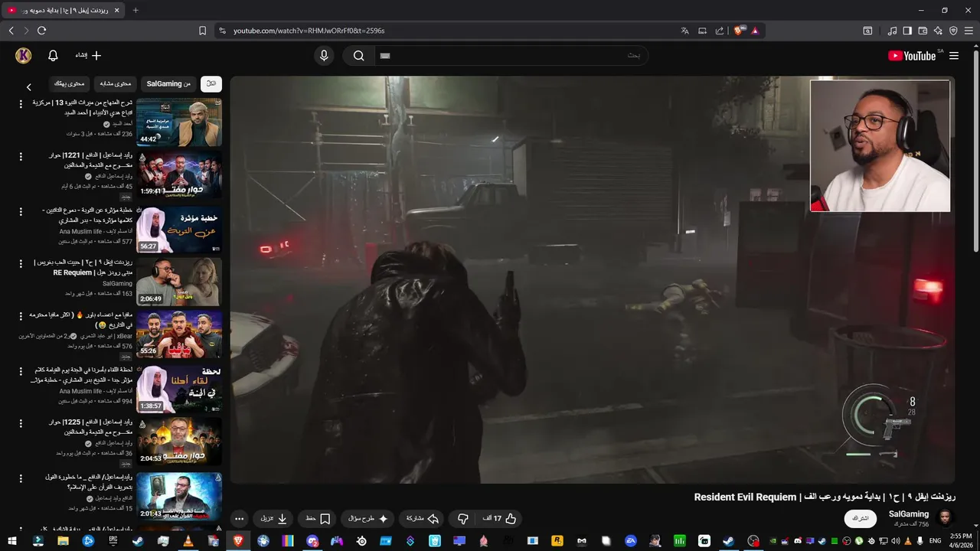
Task: Open the Brave VPN shield icon
Action: pos(953,31)
